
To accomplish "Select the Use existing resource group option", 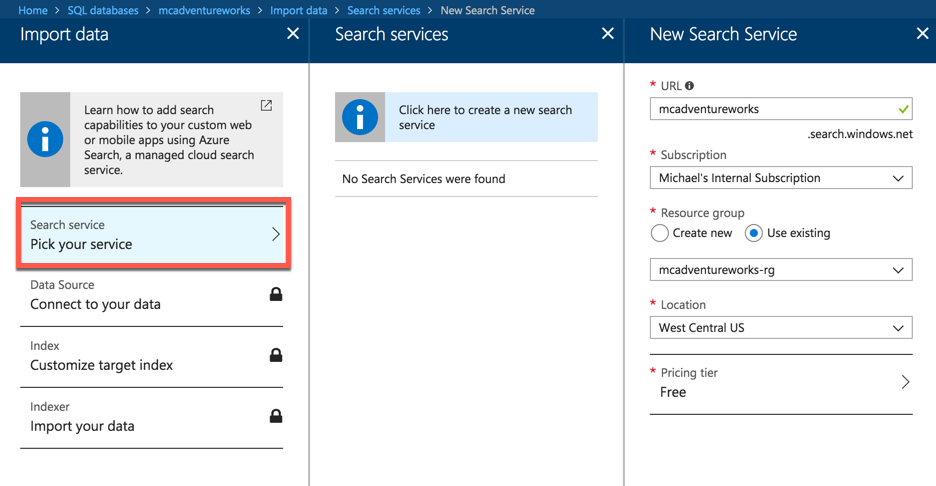I will (754, 233).
